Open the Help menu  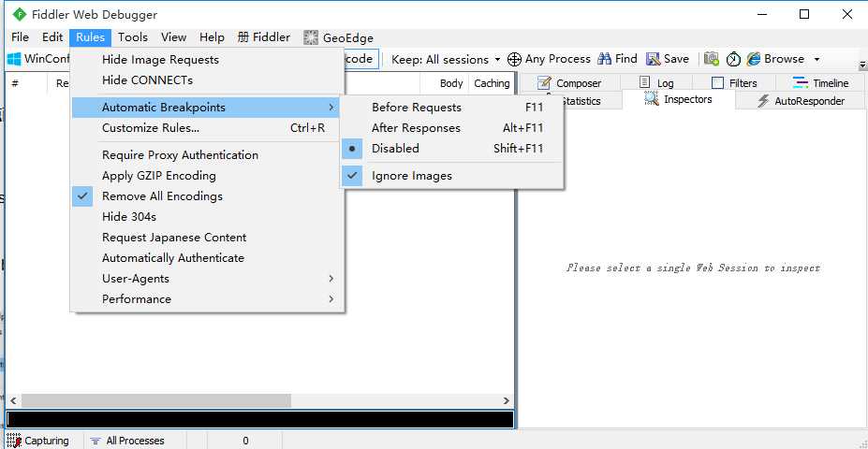click(x=212, y=37)
